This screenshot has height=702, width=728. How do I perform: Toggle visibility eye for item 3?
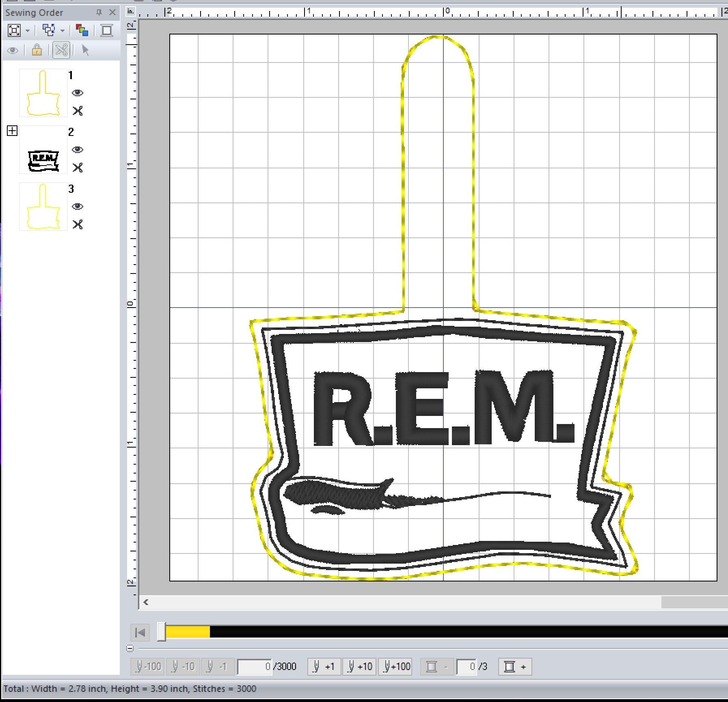click(78, 207)
